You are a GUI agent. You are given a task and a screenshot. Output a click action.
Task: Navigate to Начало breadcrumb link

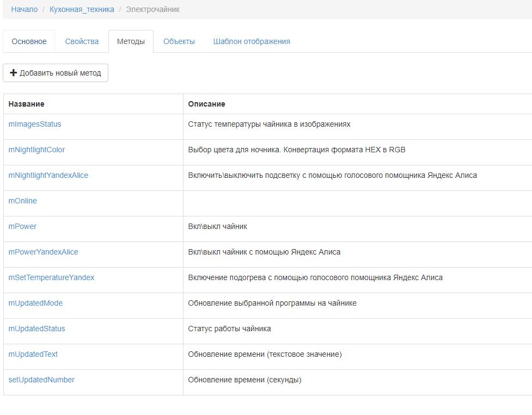[x=25, y=9]
